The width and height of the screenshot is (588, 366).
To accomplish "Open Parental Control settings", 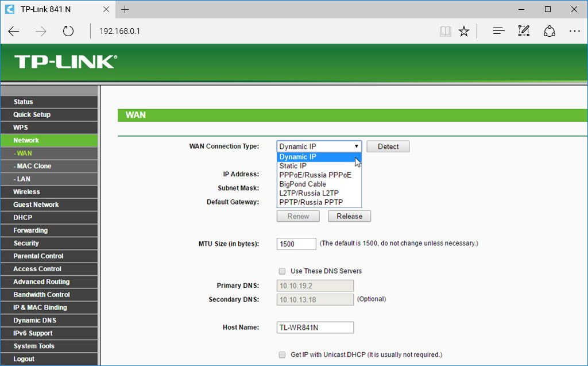I will click(49, 256).
